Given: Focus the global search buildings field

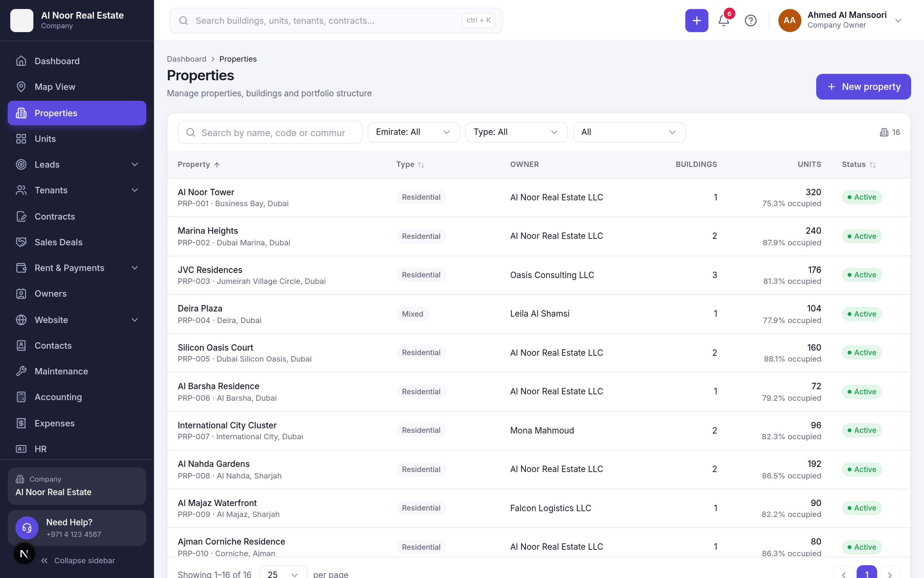Looking at the screenshot, I should click(x=336, y=21).
